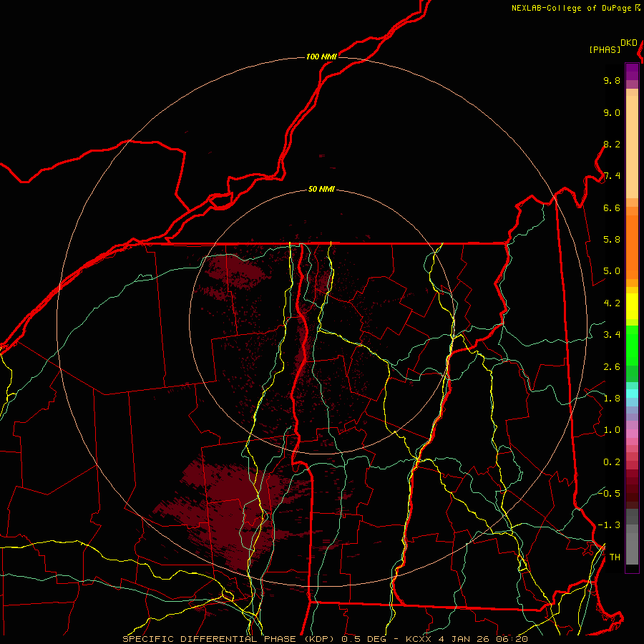The image size is (644, 644).
Task: Click the gray bottom segment of the color bar
Action: (x=632, y=550)
